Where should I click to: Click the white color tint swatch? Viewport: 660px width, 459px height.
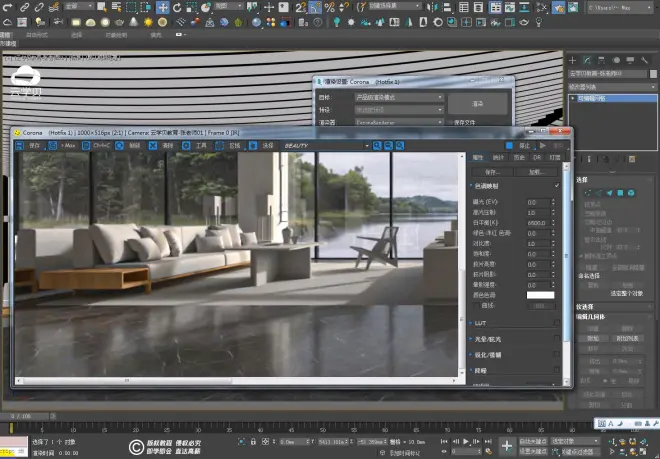[x=540, y=294]
